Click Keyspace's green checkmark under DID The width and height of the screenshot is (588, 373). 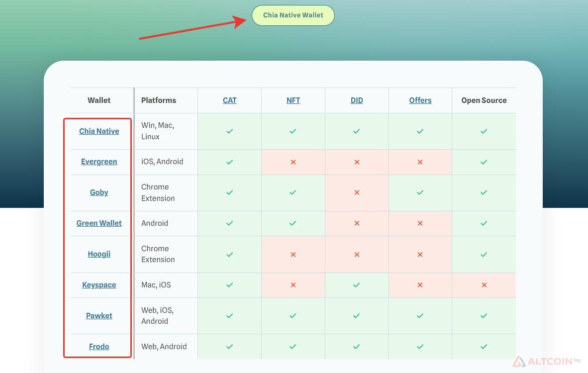(357, 285)
